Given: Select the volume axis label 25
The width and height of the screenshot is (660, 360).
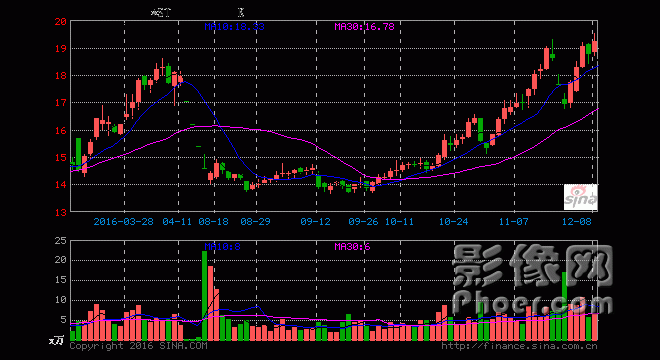Looking at the screenshot, I should click(61, 241).
